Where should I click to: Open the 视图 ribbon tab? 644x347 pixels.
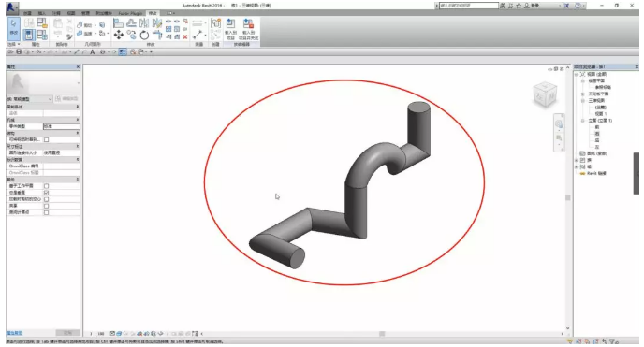(70, 13)
